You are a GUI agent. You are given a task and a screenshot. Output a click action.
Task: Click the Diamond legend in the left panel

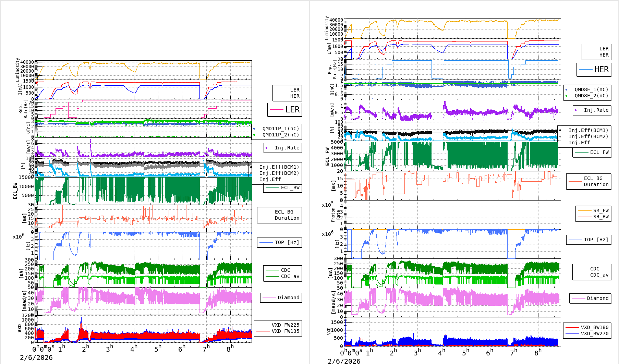(x=288, y=298)
